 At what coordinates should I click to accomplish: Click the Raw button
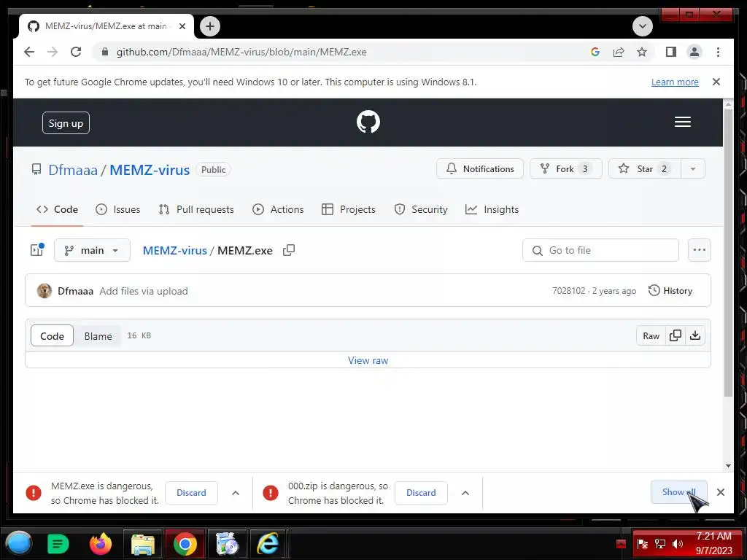point(651,335)
